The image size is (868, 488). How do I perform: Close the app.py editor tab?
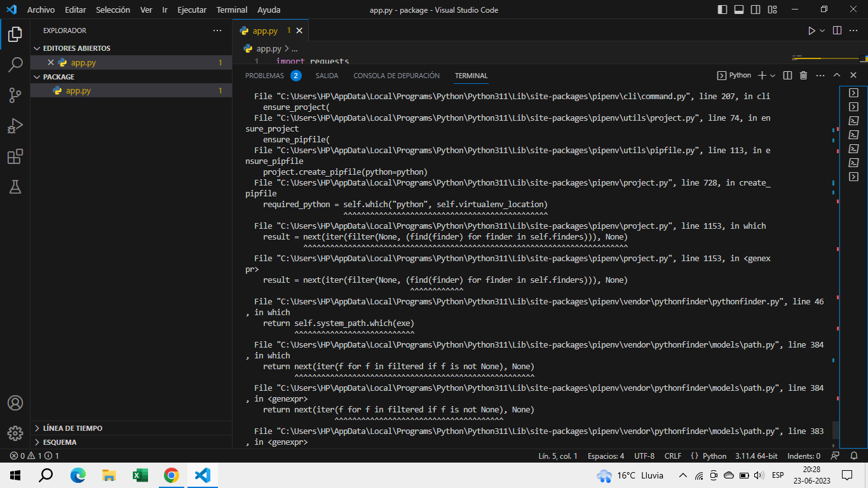(299, 30)
